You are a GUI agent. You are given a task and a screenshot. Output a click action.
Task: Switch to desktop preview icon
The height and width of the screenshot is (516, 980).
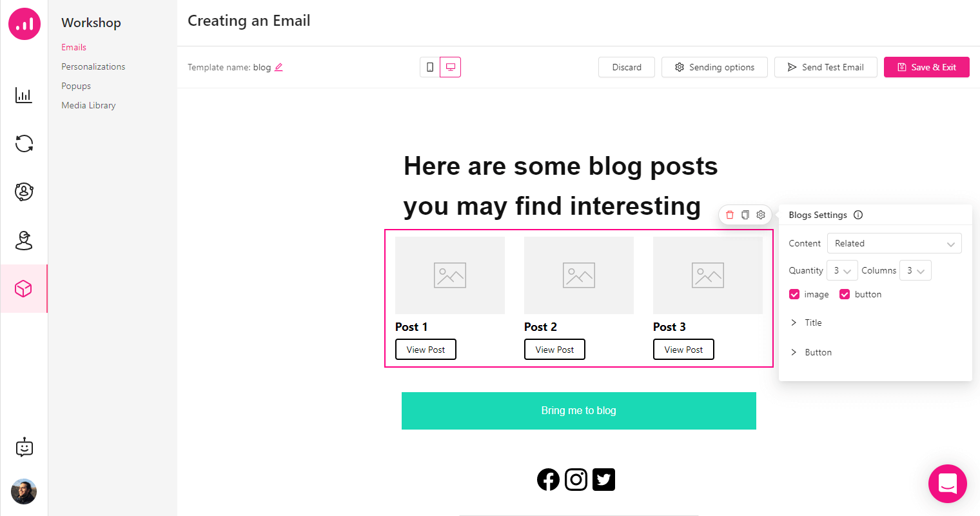[451, 67]
